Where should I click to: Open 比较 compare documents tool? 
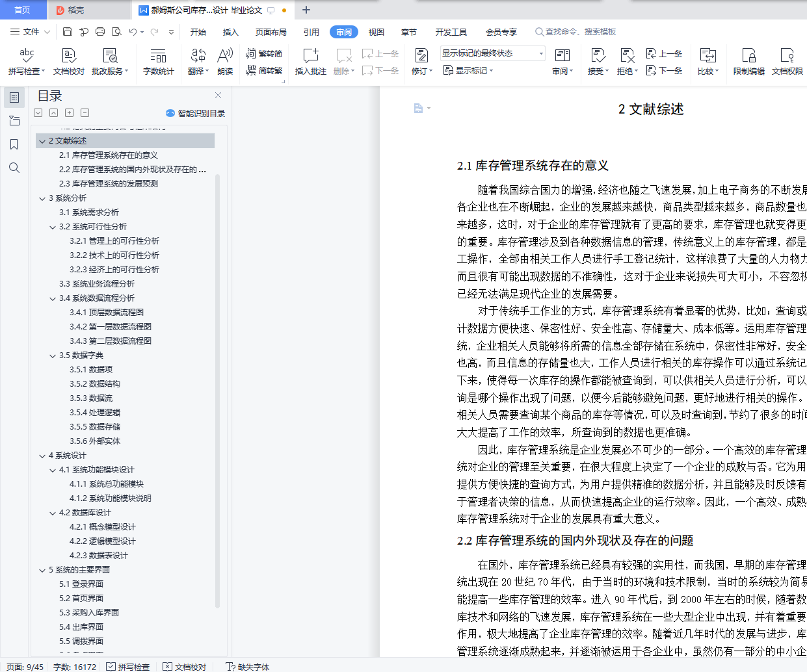click(708, 61)
